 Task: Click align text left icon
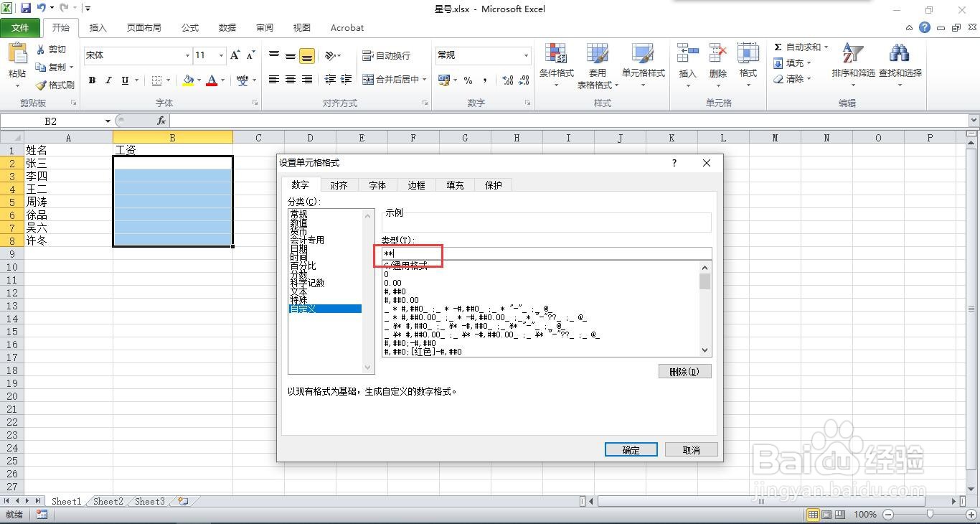(x=274, y=80)
